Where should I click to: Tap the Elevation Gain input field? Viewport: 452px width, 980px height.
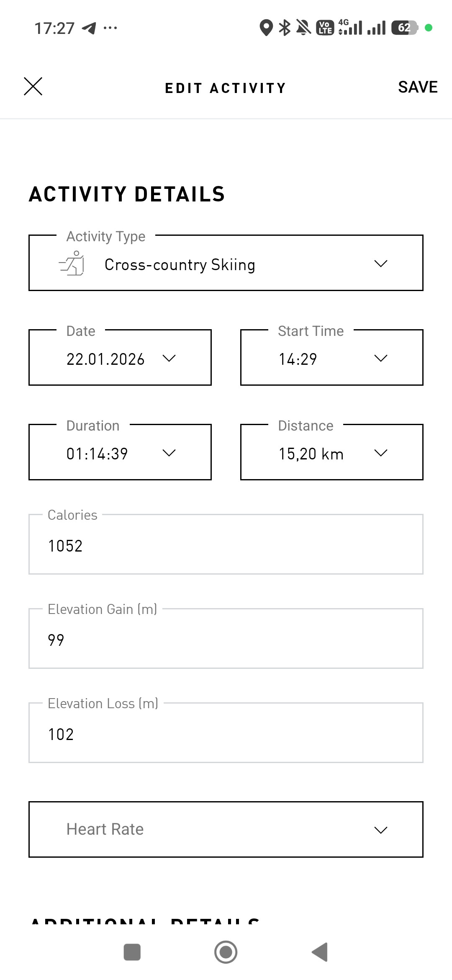pos(226,638)
